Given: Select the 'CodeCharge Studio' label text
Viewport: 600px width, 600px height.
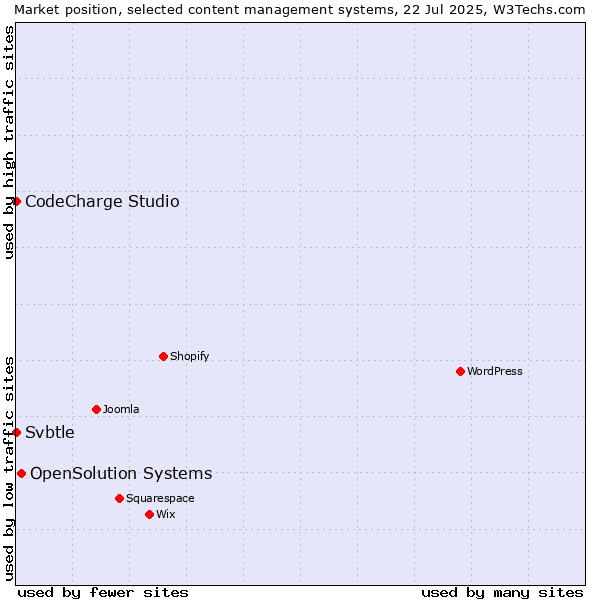Looking at the screenshot, I should (102, 202).
